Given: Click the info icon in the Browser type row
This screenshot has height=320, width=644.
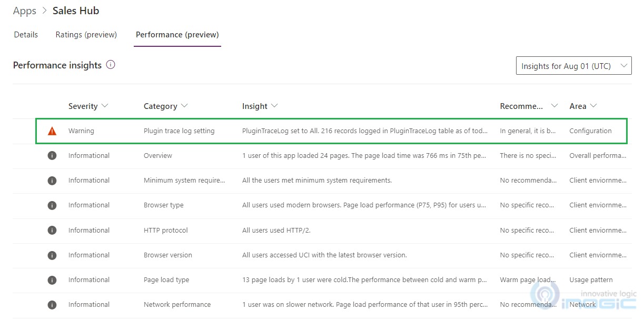Looking at the screenshot, I should click(52, 205).
